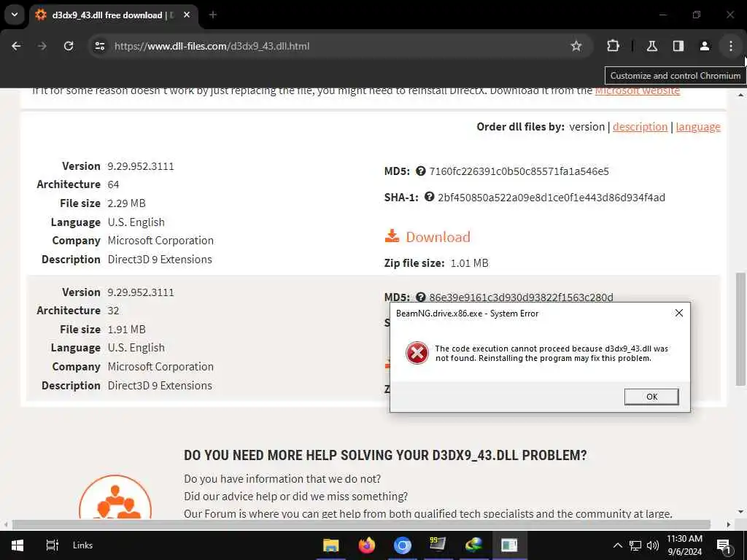Open the Microsoft website link
The height and width of the screenshot is (560, 747).
point(638,90)
